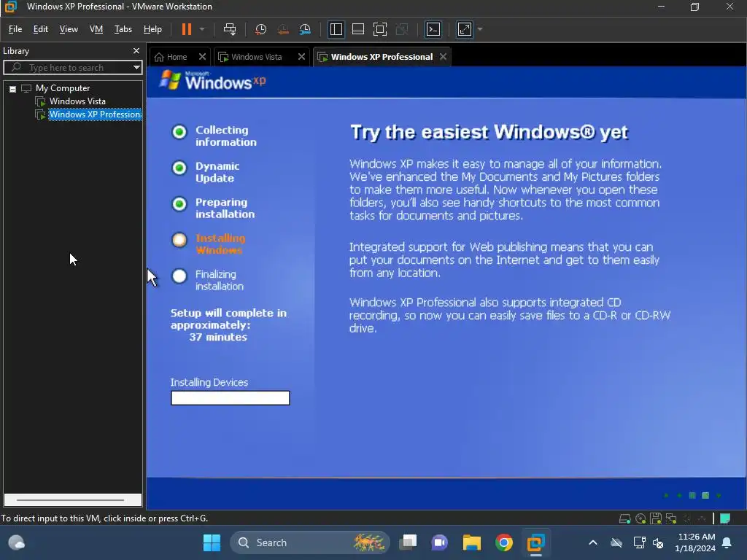Click the green message log icon

725,518
